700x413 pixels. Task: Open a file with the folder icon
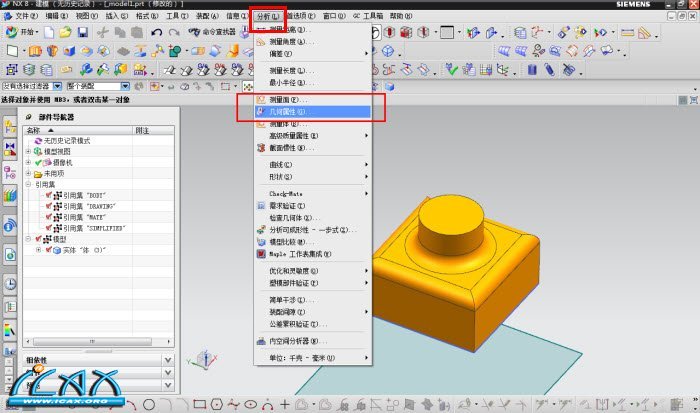pyautogui.click(x=64, y=33)
